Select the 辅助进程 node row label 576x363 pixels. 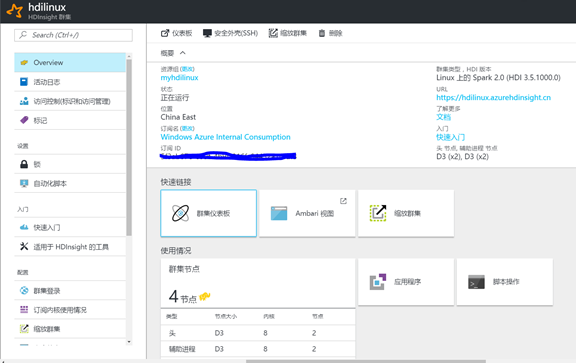point(182,349)
